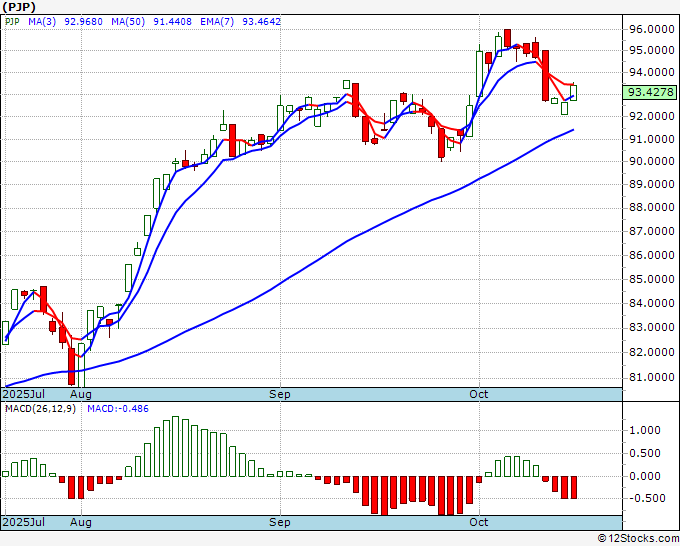
Task: Click the tallest green MACD histogram bar
Action: [x=175, y=446]
